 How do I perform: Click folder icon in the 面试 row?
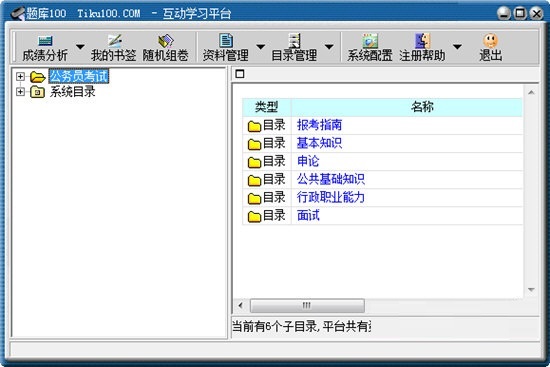pos(254,216)
